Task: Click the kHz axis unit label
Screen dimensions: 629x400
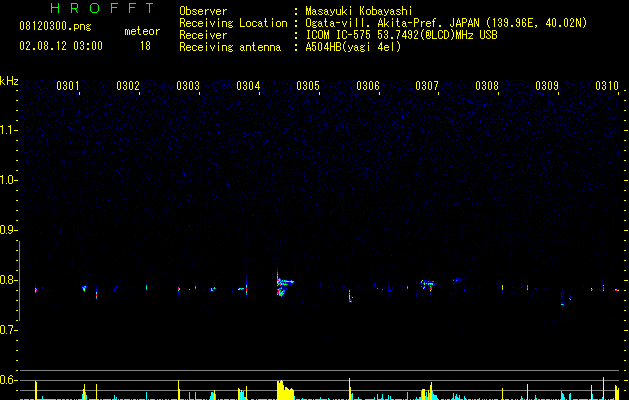Action: tap(9, 81)
